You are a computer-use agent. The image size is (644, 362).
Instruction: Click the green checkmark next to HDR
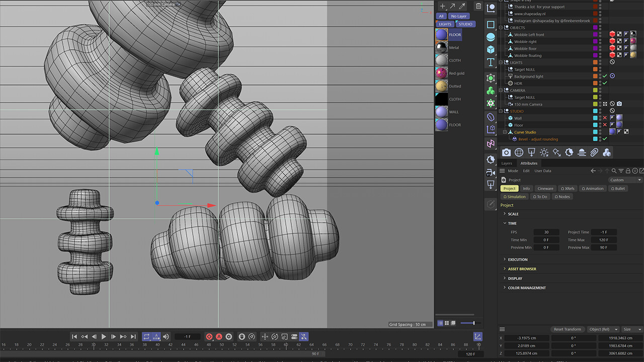point(604,82)
